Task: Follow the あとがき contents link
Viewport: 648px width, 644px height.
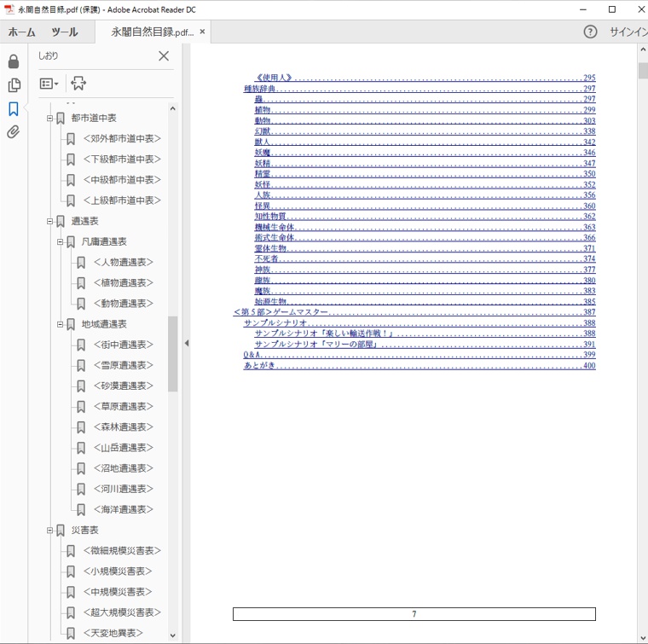Action: [419, 365]
